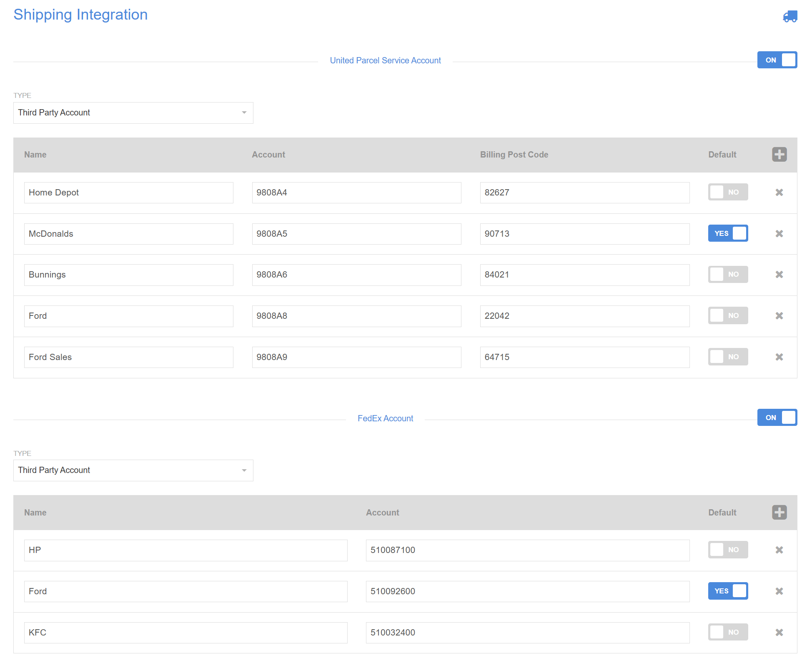Open UPS Type dropdown

133,113
